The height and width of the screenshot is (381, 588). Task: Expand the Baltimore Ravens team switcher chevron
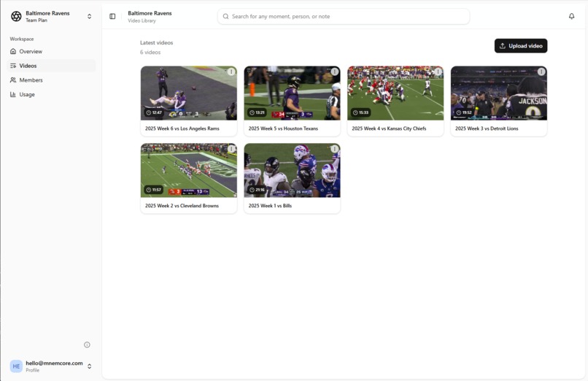[89, 16]
